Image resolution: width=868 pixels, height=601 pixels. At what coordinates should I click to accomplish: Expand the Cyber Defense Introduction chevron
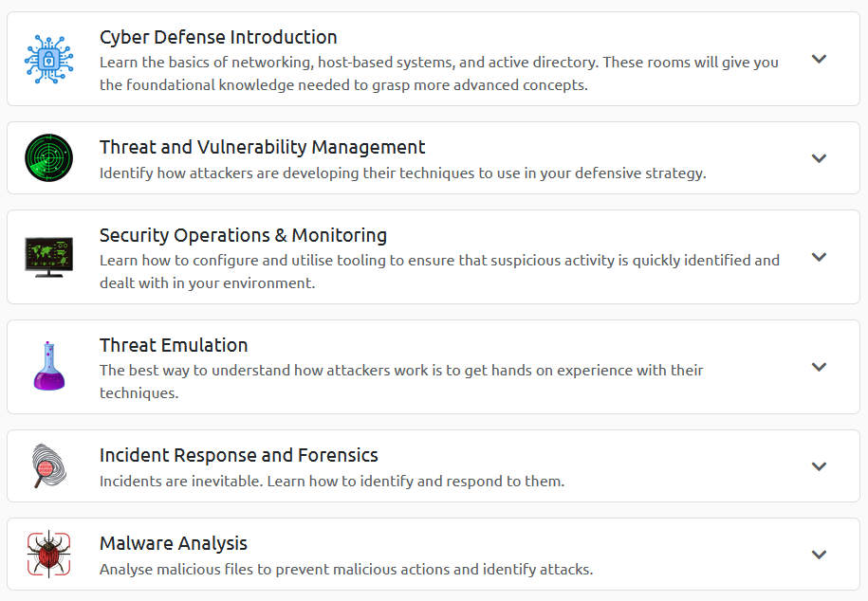pyautogui.click(x=820, y=59)
